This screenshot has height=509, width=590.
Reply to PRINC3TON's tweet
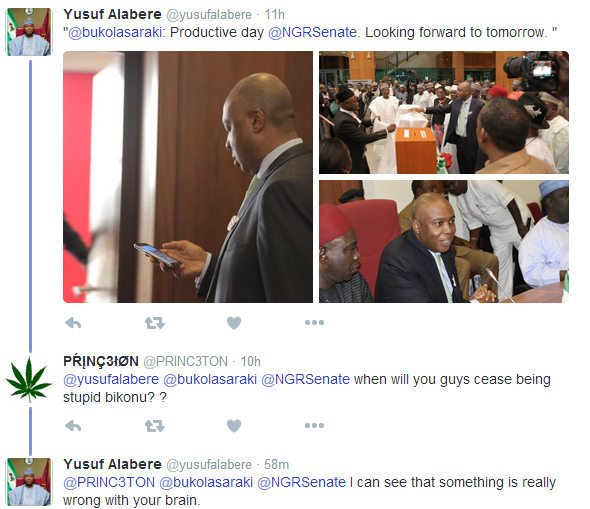tap(73, 426)
